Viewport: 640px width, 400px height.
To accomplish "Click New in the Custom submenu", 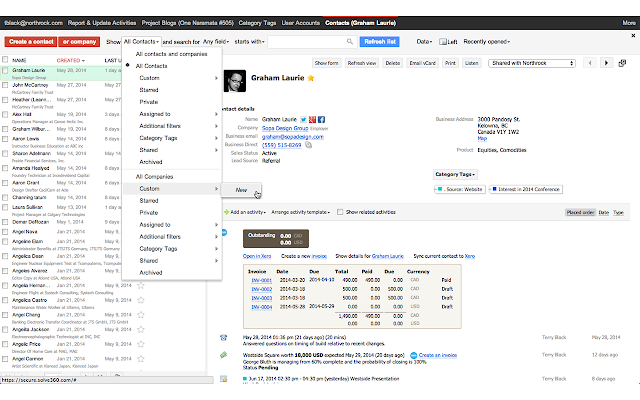I will [x=241, y=190].
